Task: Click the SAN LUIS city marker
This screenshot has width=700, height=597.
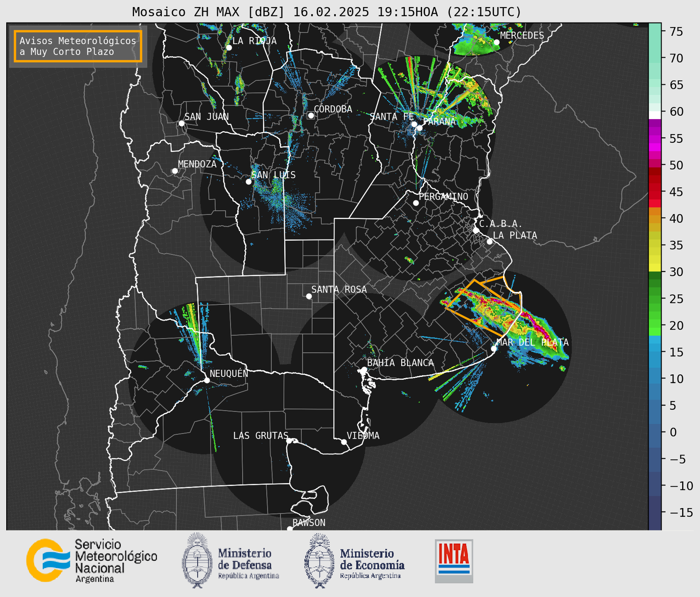Action: point(249,182)
